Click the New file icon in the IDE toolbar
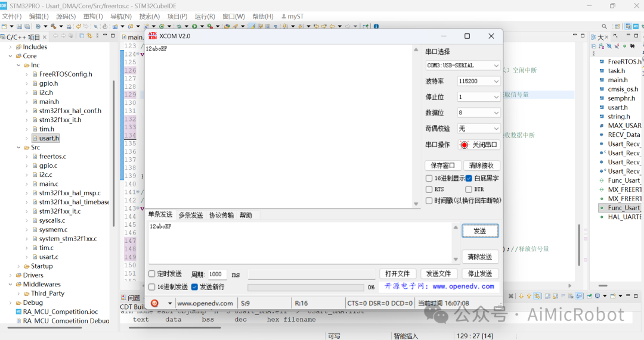This screenshot has width=644, height=340. [x=4, y=26]
